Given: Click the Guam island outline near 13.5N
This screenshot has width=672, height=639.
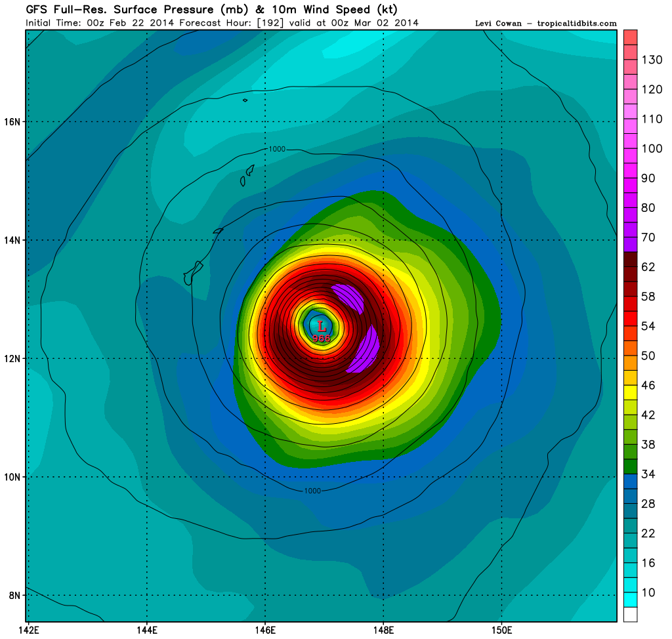Looking at the screenshot, I should [x=192, y=273].
